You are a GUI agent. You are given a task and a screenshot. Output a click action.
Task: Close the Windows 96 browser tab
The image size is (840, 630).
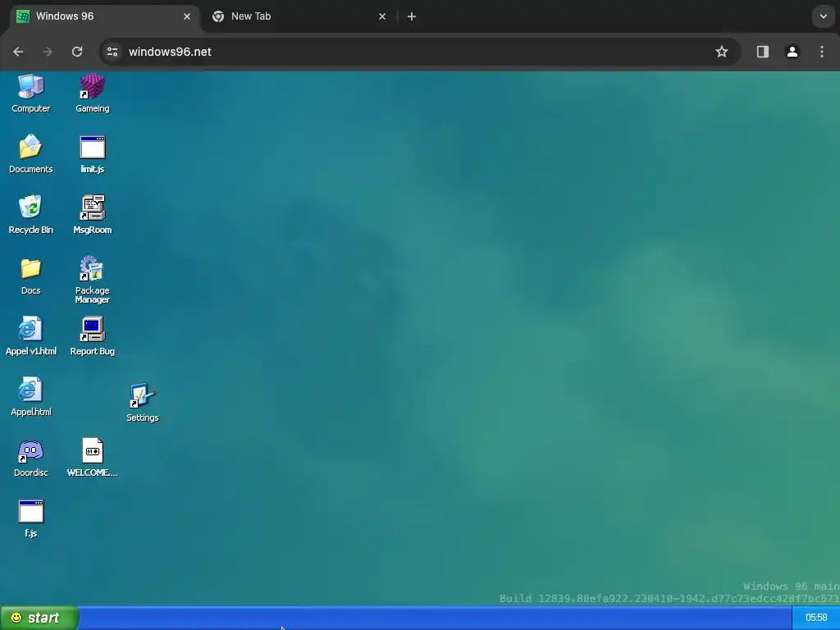(x=186, y=16)
